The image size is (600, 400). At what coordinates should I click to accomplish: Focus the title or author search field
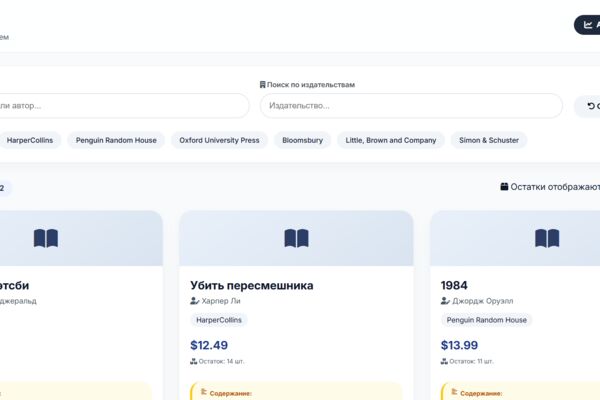tap(124, 106)
